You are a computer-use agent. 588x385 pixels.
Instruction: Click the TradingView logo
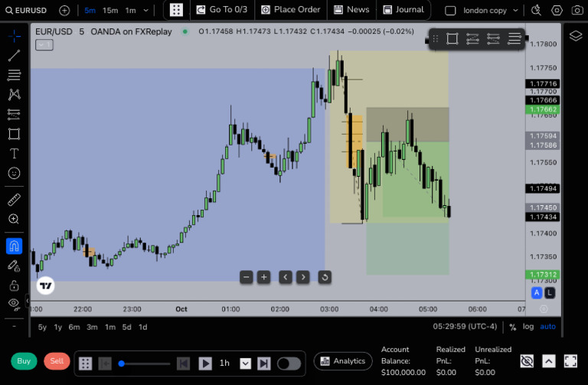tap(45, 285)
